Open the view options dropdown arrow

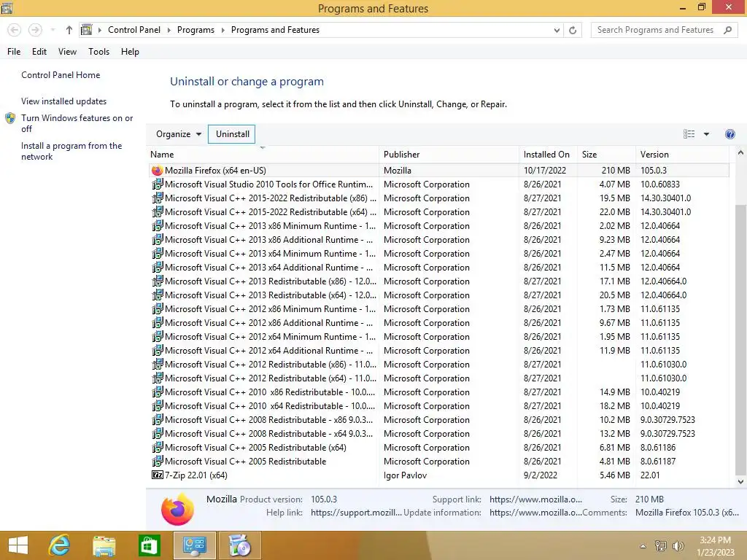coord(706,134)
